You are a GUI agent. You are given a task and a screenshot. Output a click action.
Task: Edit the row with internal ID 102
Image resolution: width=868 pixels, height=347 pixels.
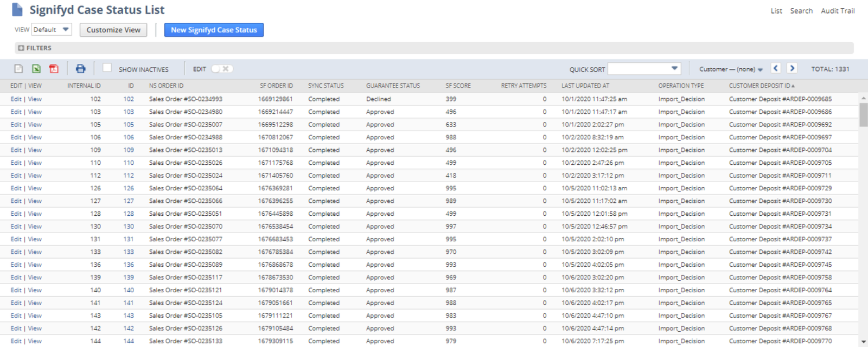[x=16, y=99]
